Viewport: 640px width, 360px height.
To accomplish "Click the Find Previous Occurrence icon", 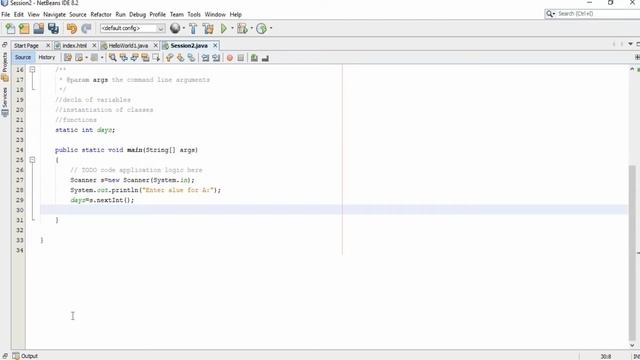I will [123, 58].
